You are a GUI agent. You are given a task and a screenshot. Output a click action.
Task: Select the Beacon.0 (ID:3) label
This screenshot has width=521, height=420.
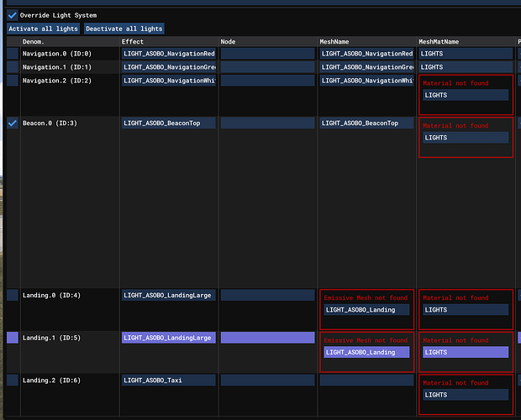pyautogui.click(x=50, y=123)
